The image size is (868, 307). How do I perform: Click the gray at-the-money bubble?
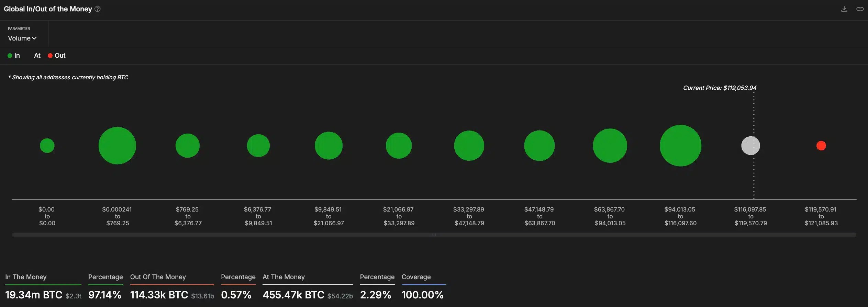pyautogui.click(x=750, y=146)
